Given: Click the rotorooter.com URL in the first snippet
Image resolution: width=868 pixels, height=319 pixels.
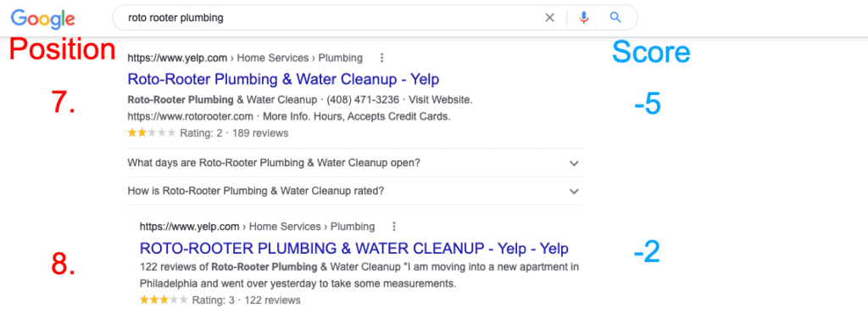Looking at the screenshot, I should point(191,117).
